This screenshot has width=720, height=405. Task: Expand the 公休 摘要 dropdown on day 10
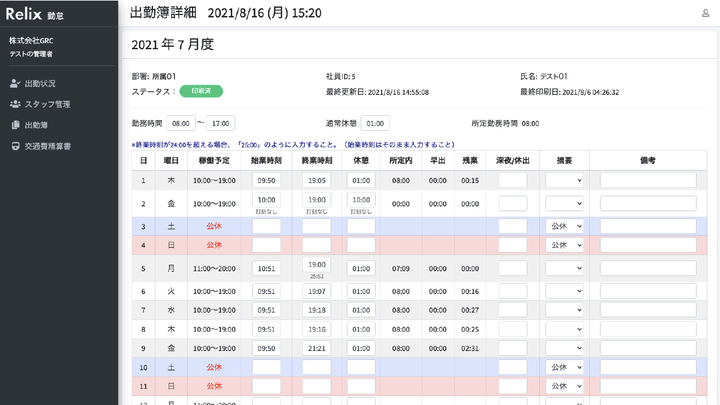tap(564, 367)
